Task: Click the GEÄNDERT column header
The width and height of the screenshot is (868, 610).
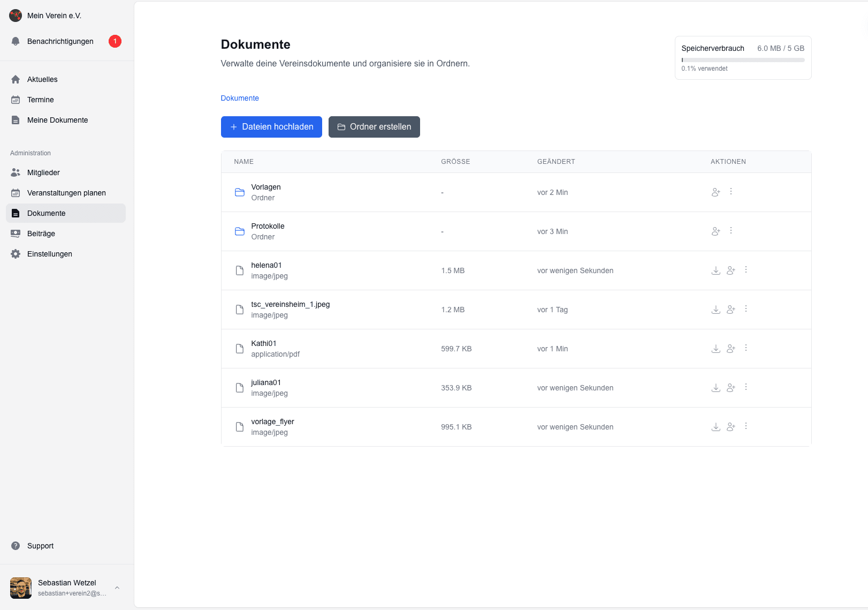Action: tap(556, 162)
